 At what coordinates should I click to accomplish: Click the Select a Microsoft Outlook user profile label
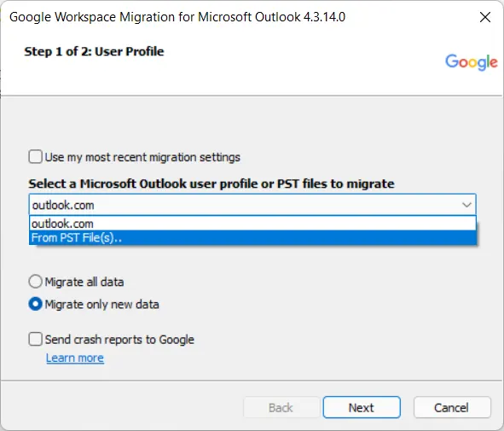coord(211,183)
